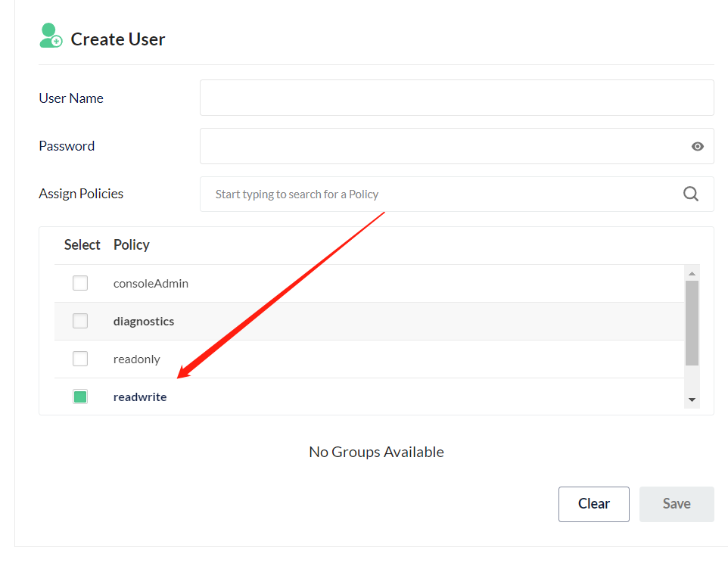Click the Policy column header
Image resolution: width=728 pixels, height=563 pixels.
pyautogui.click(x=132, y=244)
